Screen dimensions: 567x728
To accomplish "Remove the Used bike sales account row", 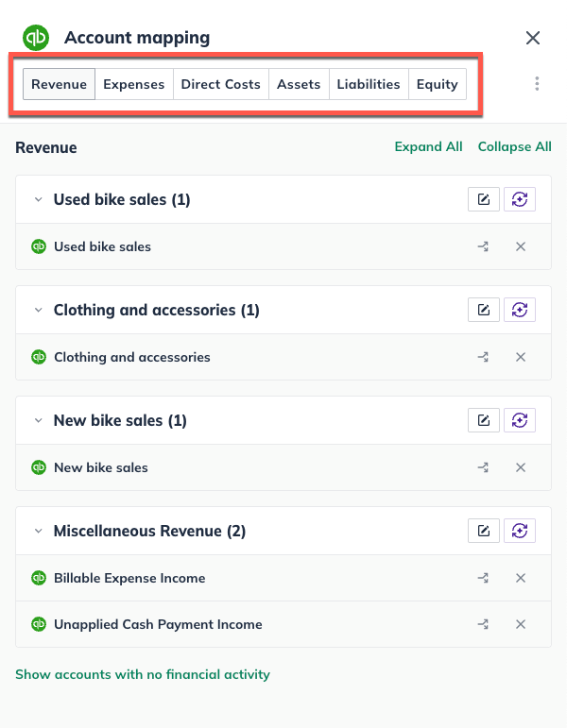I will pos(521,246).
